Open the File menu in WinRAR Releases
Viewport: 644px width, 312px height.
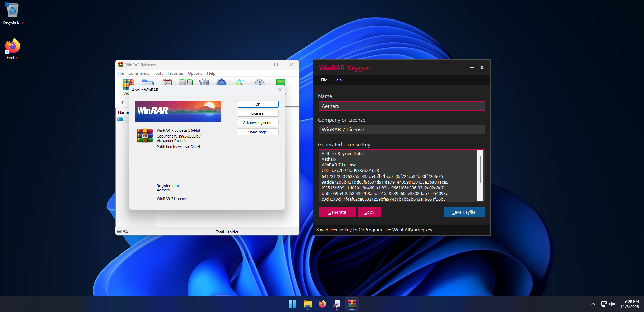coord(121,73)
